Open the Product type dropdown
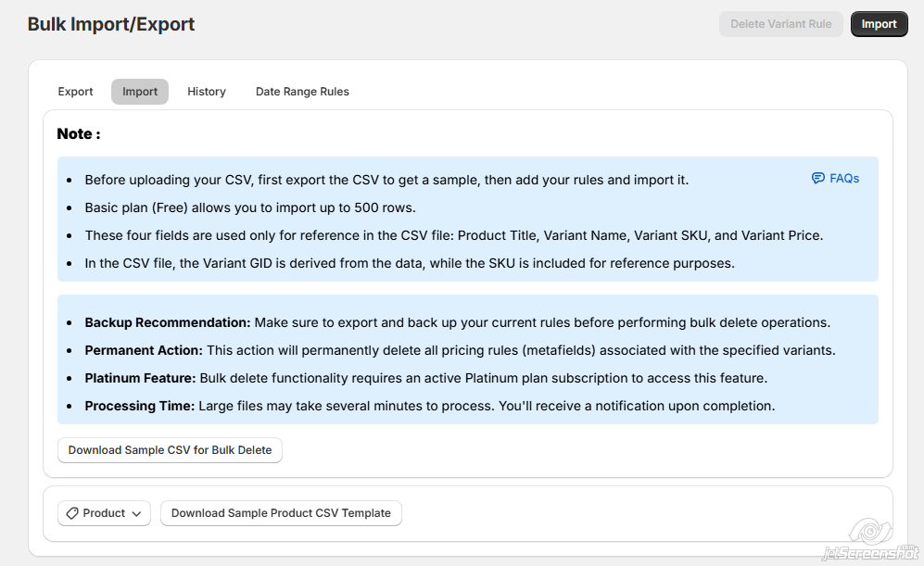The height and width of the screenshot is (566, 924). point(104,513)
